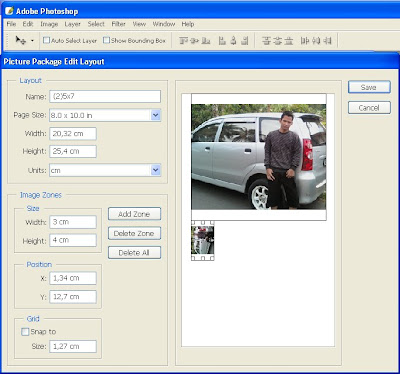Screen dimensions: 400x374
Task: Click the Align top edges icon
Action: coord(183,41)
